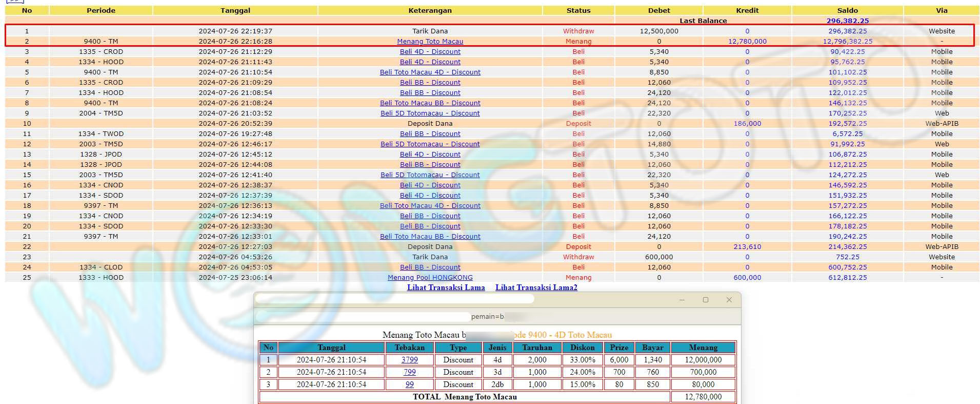Image resolution: width=980 pixels, height=404 pixels.
Task: Open Beli 4D link for 1328 - JPOD
Action: click(430, 155)
